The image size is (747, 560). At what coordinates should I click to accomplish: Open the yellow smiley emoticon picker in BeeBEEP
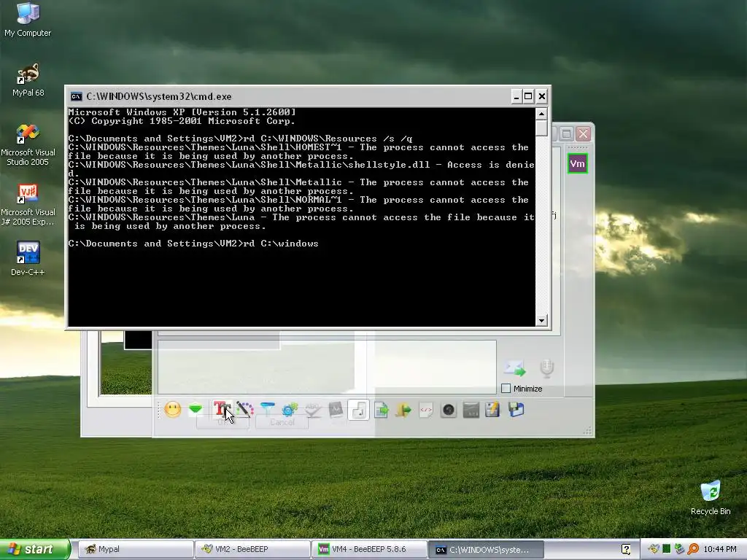172,410
